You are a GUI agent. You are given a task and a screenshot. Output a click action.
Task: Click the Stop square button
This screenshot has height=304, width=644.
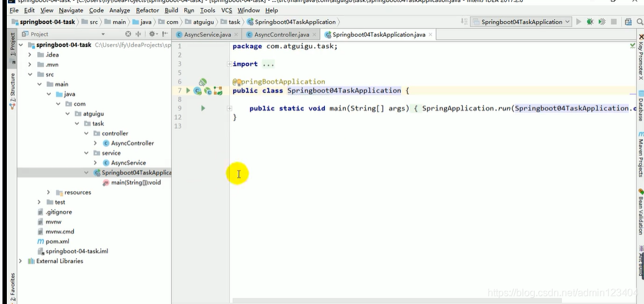[614, 22]
